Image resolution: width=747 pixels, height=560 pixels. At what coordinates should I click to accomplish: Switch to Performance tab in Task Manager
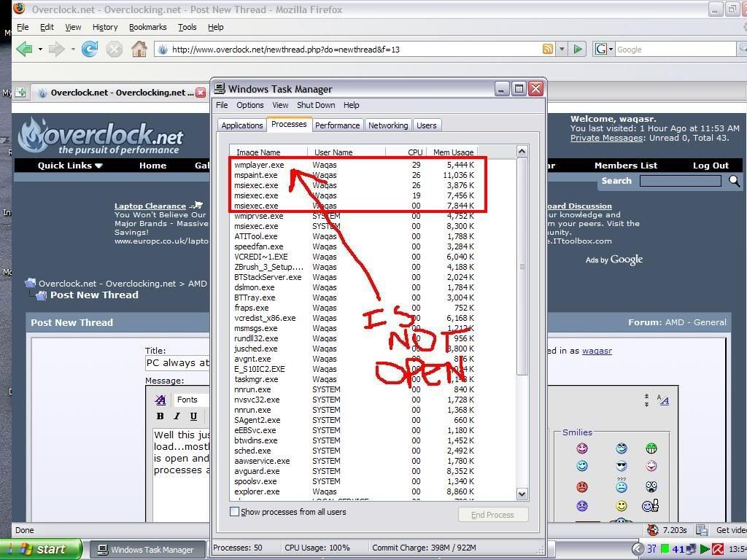337,125
